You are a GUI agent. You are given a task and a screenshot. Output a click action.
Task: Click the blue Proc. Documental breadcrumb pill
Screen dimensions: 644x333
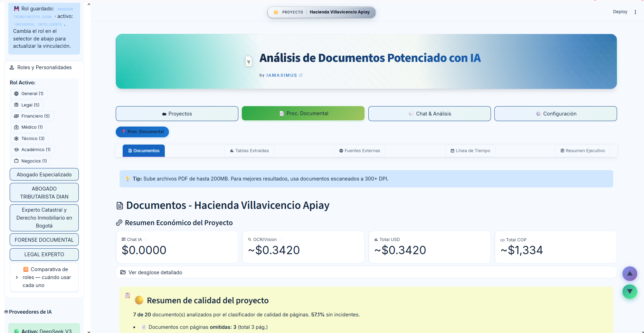(x=142, y=132)
